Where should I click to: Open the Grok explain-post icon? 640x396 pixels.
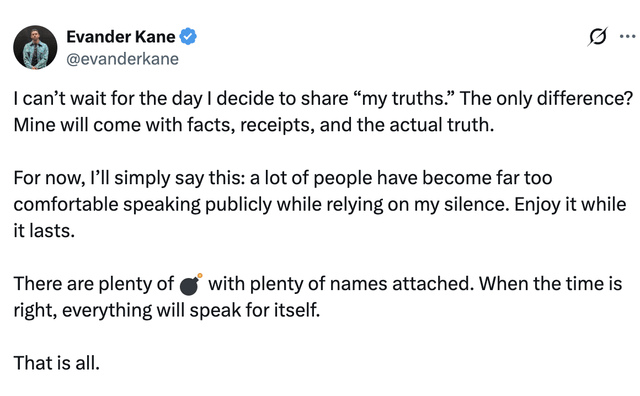click(598, 37)
